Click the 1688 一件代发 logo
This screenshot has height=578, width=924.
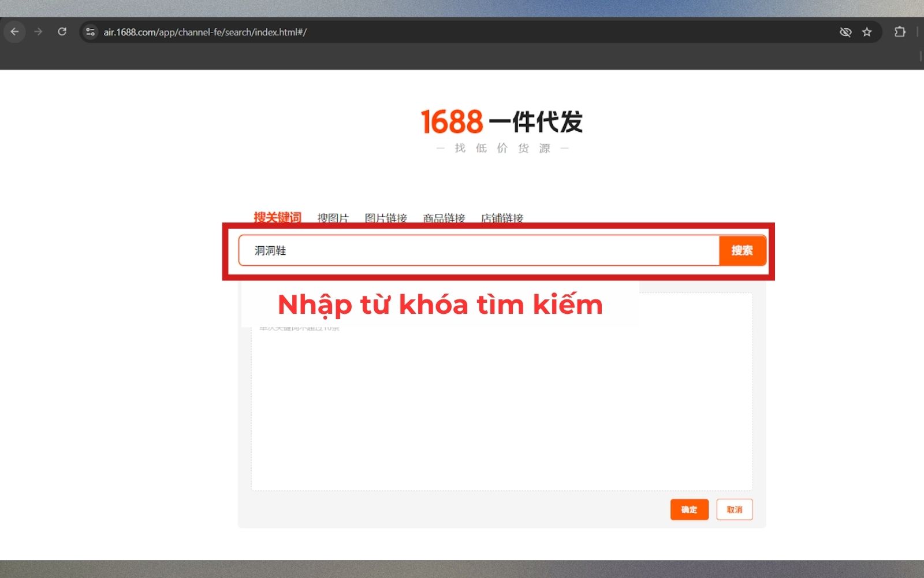501,122
